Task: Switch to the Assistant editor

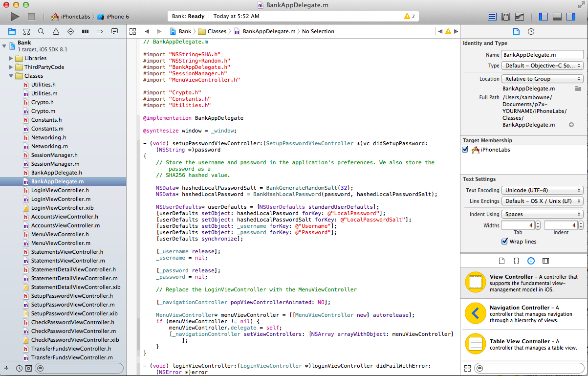Action: (506, 17)
